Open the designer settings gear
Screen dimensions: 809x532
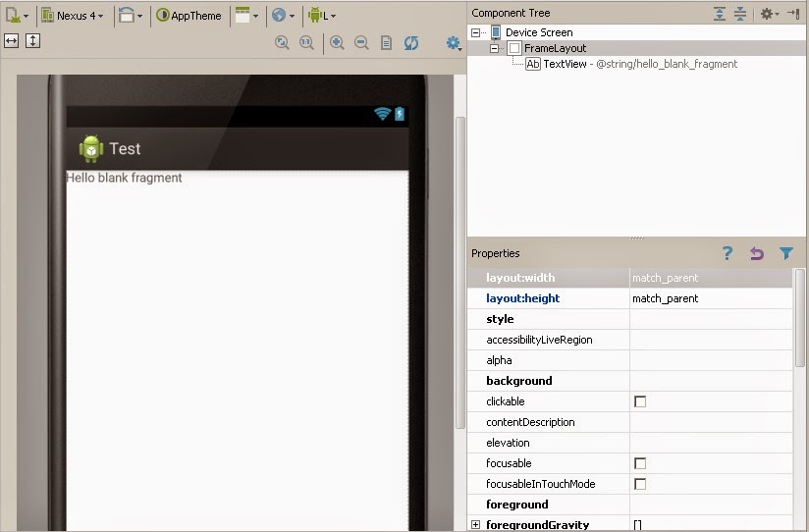pyautogui.click(x=454, y=43)
